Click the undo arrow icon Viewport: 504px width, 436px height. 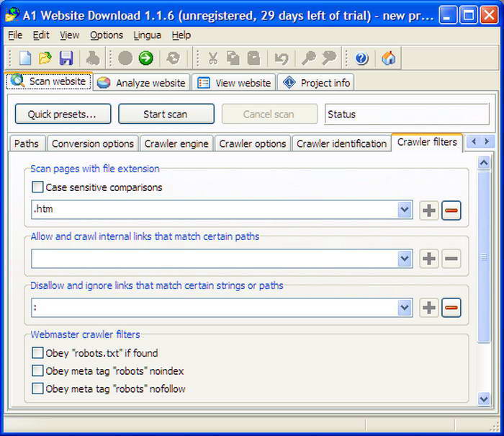pos(282,58)
